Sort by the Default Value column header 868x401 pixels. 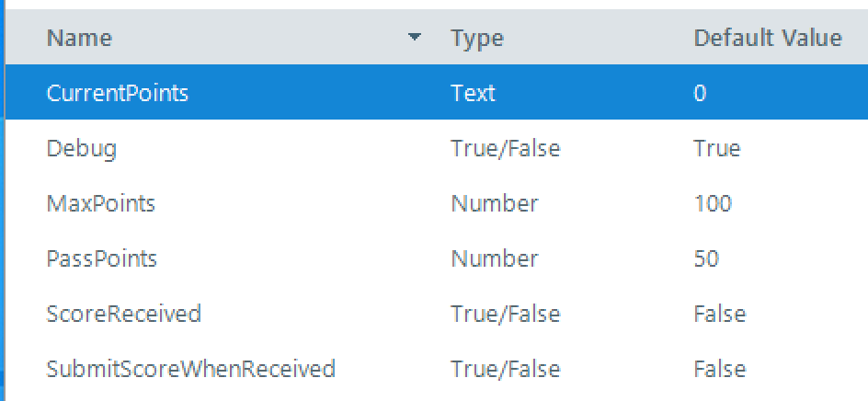[767, 38]
